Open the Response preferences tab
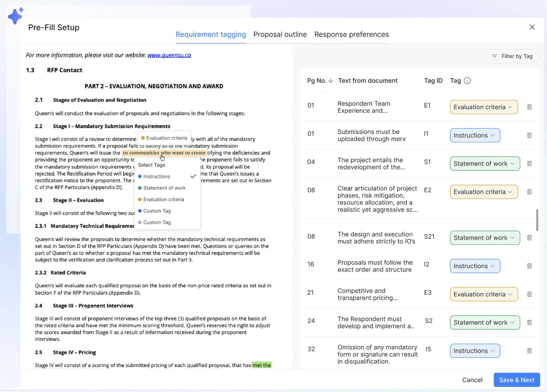The width and height of the screenshot is (547, 392). pyautogui.click(x=351, y=34)
